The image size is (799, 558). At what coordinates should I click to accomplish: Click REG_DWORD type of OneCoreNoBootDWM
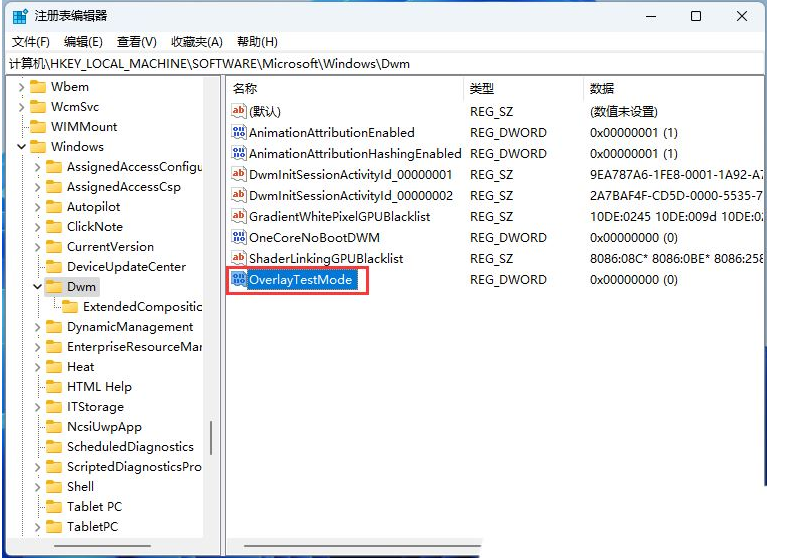[508, 238]
